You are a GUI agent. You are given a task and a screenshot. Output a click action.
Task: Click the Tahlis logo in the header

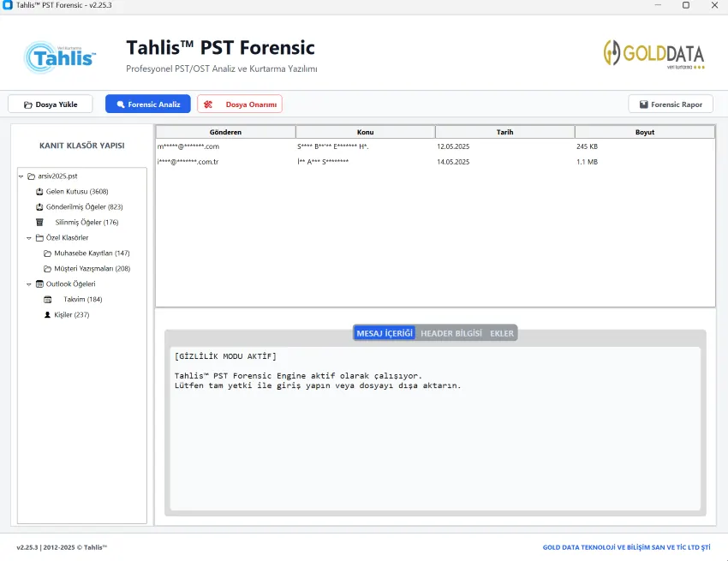57,56
